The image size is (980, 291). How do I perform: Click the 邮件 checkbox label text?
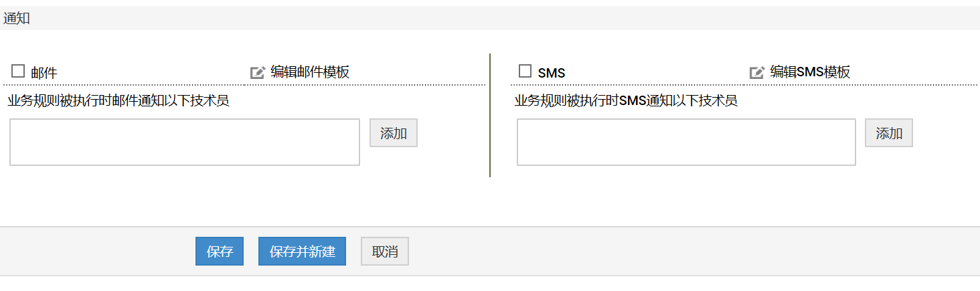(44, 73)
